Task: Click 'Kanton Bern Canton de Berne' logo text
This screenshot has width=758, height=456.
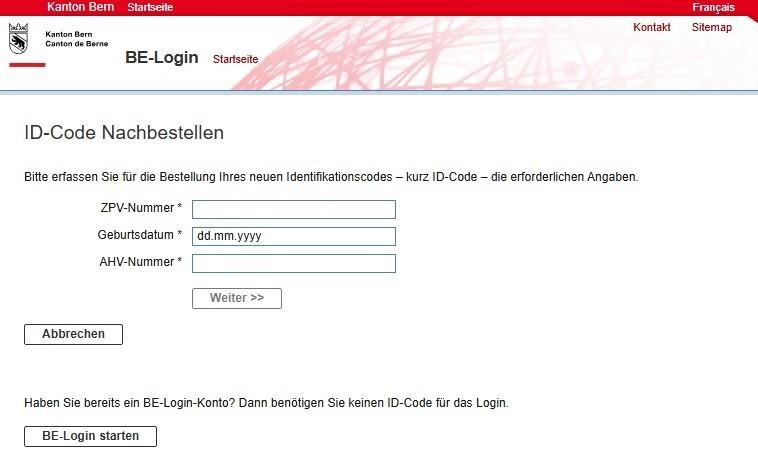Action: pyautogui.click(x=76, y=39)
